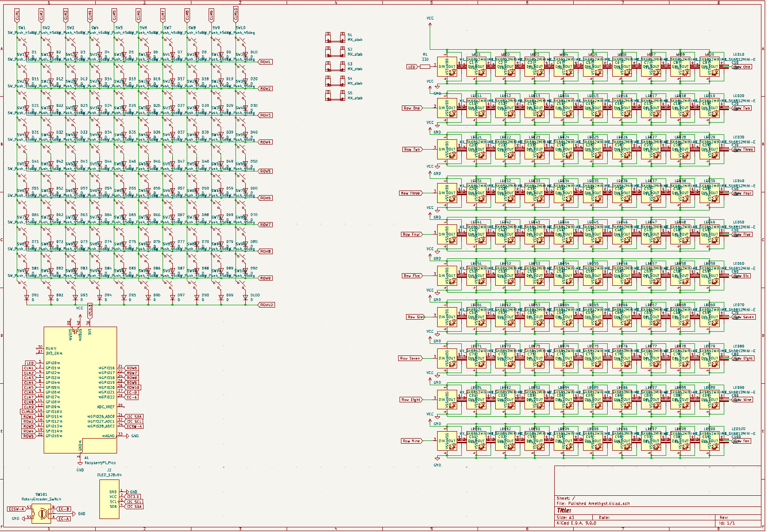
Task: Select the R1 330 resistor symbol
Action: [x=425, y=67]
